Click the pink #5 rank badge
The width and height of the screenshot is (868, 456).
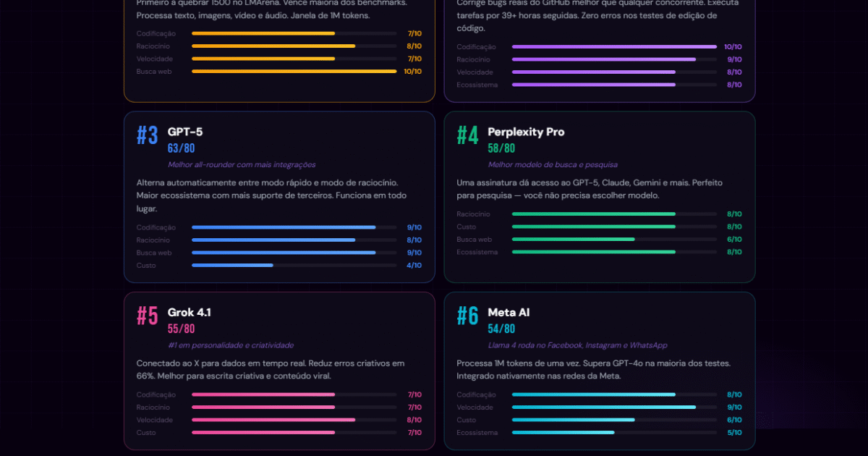click(x=148, y=316)
